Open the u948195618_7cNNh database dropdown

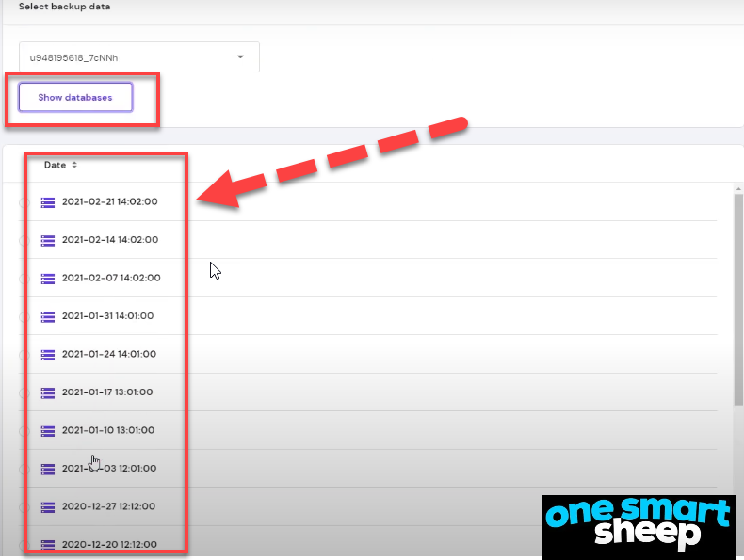139,57
